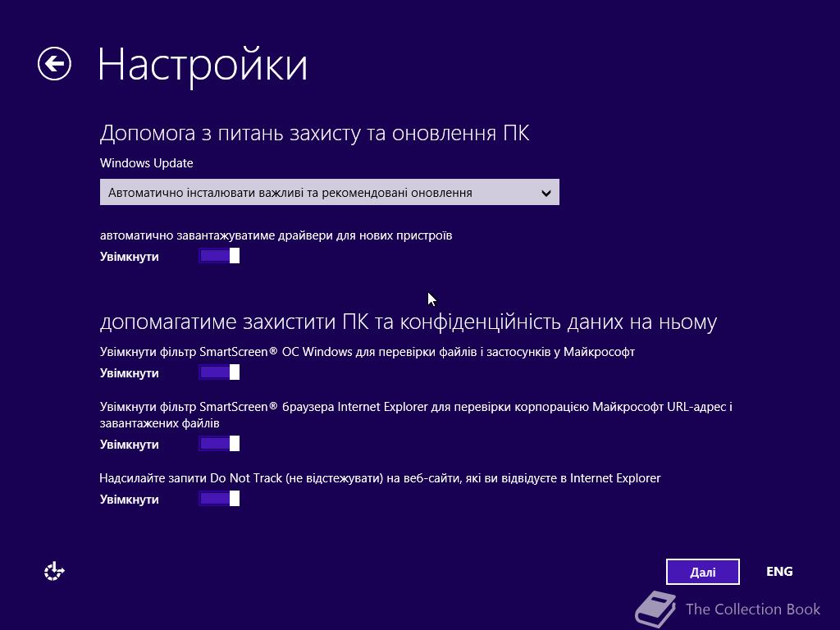Image resolution: width=840 pixels, height=630 pixels.
Task: Toggle Do Not Track requests switch
Action: click(219, 499)
